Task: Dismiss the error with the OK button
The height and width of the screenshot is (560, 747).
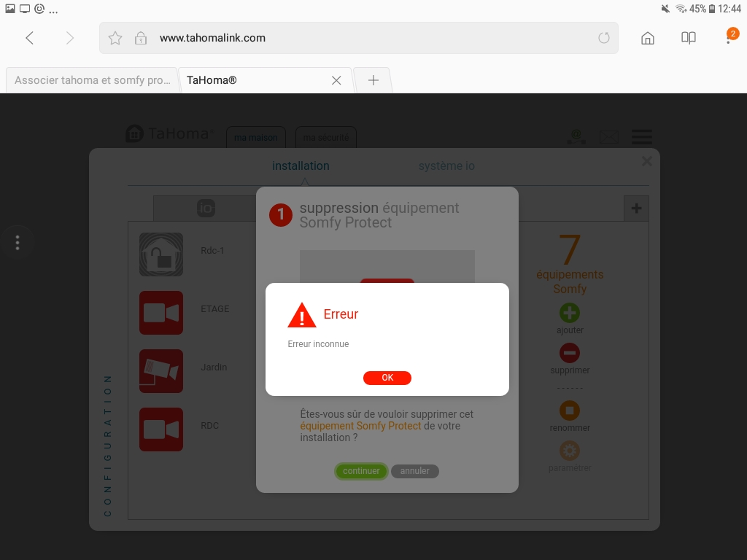Action: coord(387,378)
